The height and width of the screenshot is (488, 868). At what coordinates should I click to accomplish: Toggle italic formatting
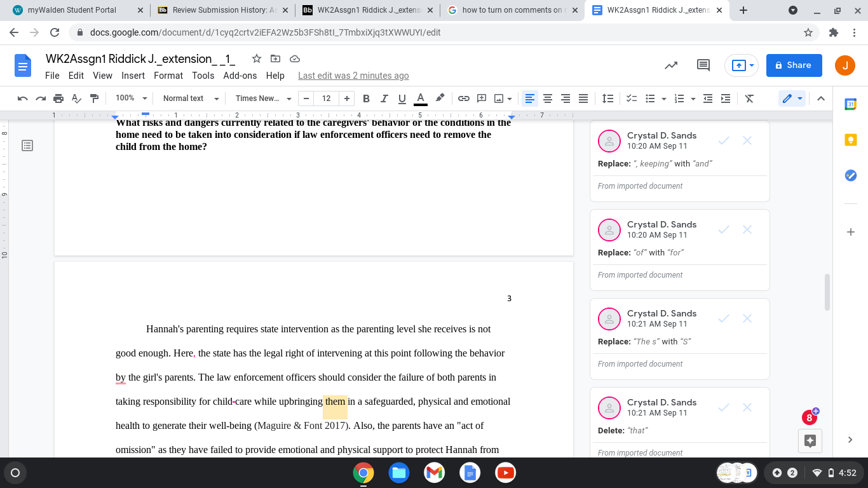tap(384, 98)
